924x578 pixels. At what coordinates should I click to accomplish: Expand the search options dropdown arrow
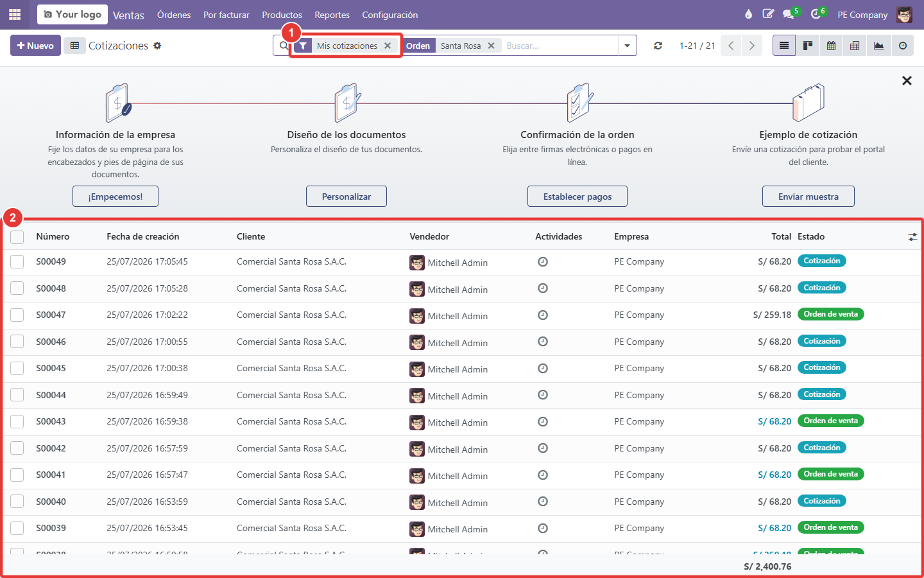(627, 46)
